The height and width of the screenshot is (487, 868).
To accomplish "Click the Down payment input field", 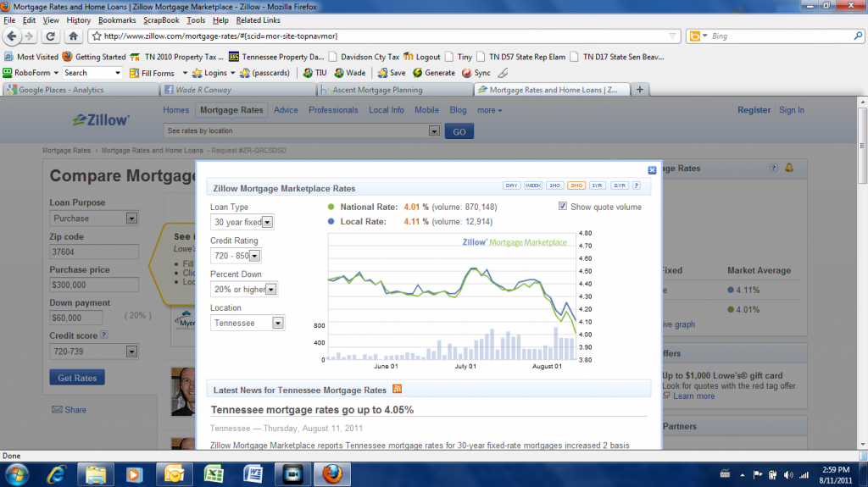I will 75,318.
